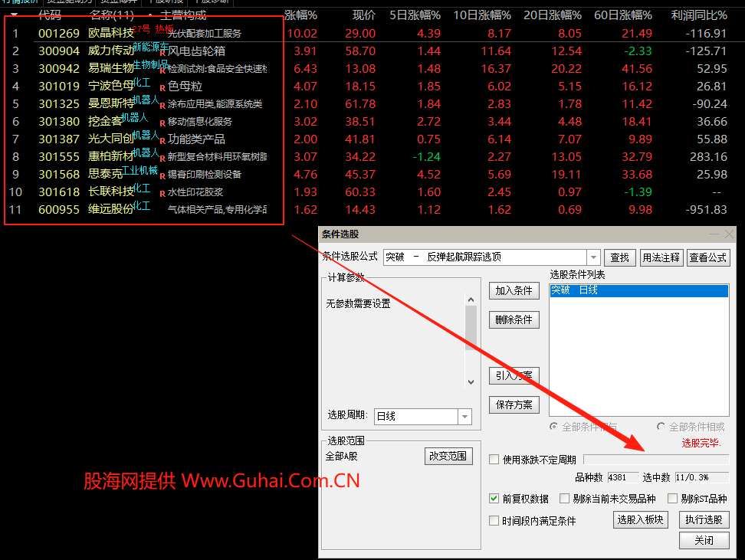Click the 引入方案 button

point(514,375)
